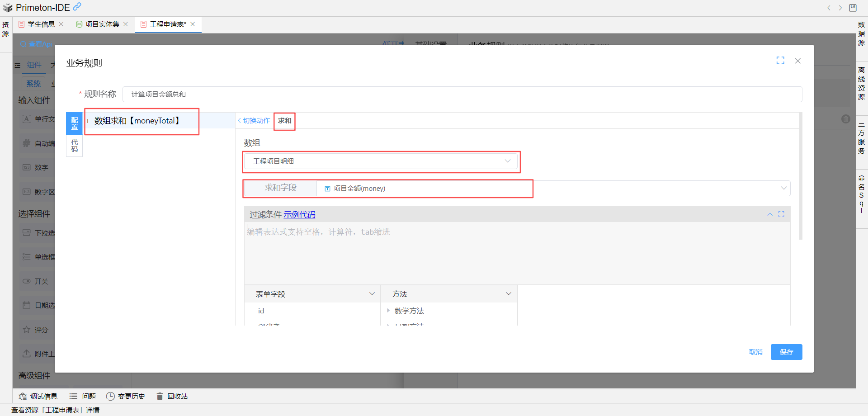Expand the filter condition editor to fullscreen
868x416 pixels.
781,214
